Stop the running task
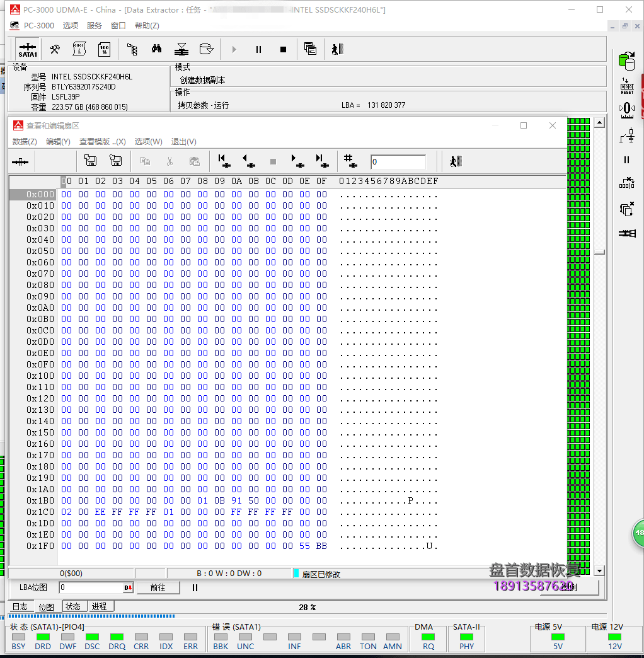The image size is (644, 658). tap(283, 50)
